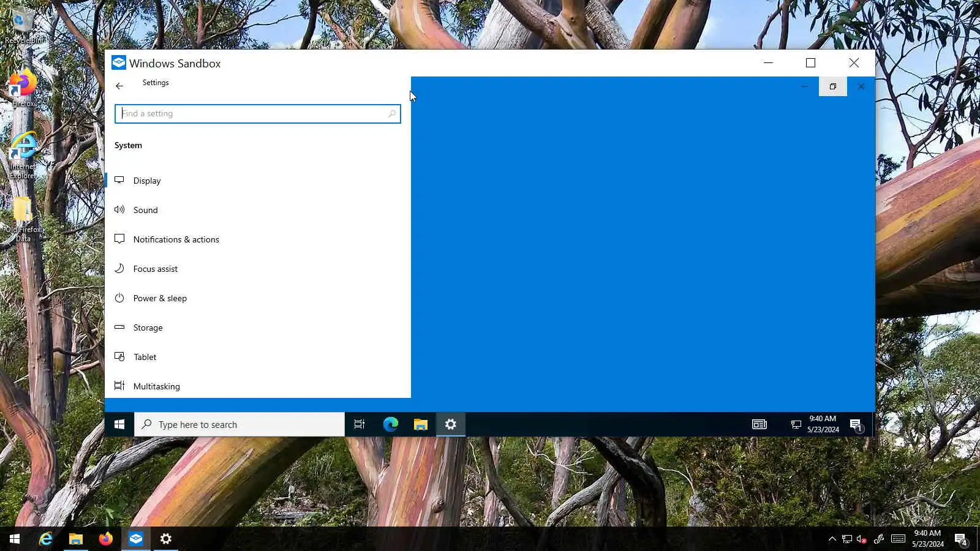This screenshot has width=980, height=551.
Task: Select Old Firefox Data folder
Action: point(23,220)
